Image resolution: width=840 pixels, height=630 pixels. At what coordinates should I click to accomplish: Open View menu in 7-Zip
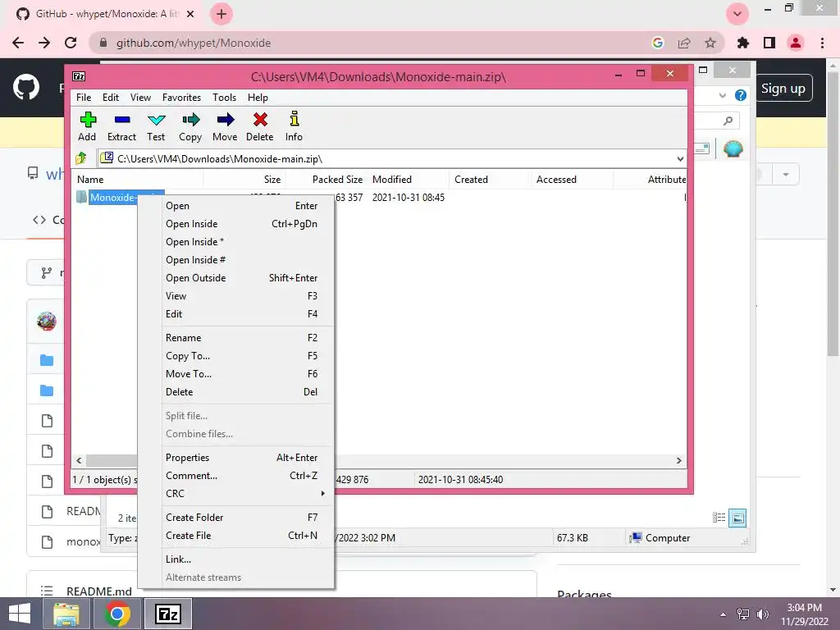(x=140, y=98)
